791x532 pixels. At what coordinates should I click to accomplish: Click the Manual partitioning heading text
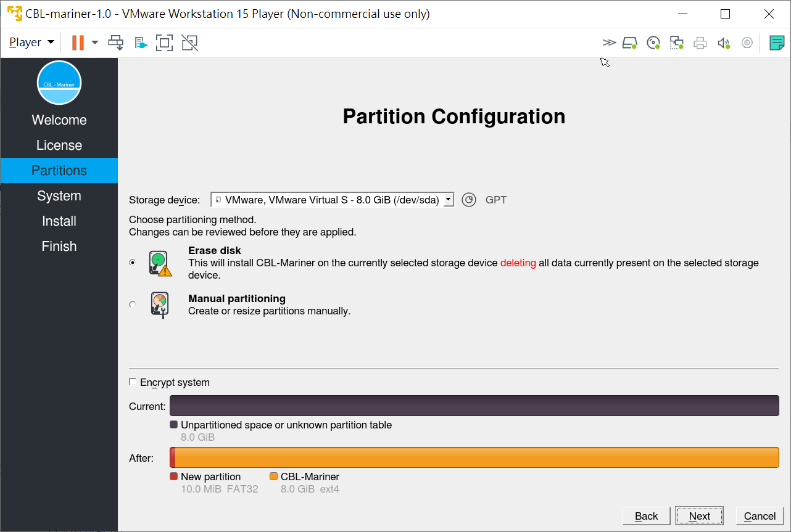pyautogui.click(x=237, y=298)
